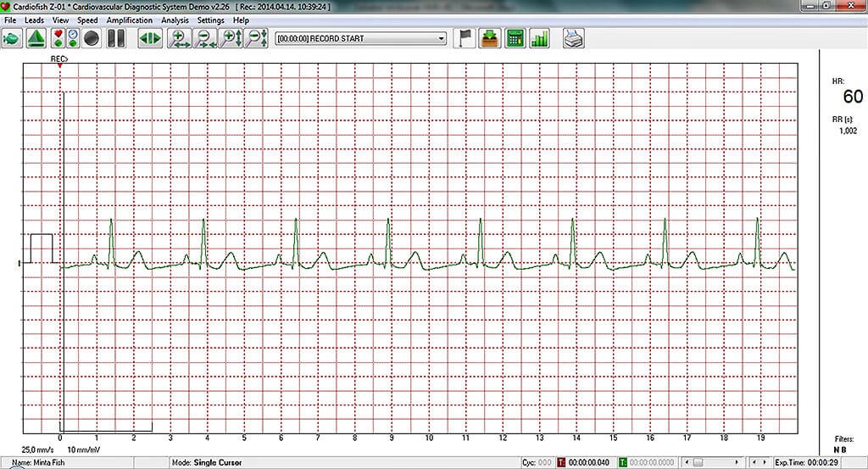The width and height of the screenshot is (868, 469).
Task: Zoom in vertically on the ECG
Action: (x=231, y=38)
